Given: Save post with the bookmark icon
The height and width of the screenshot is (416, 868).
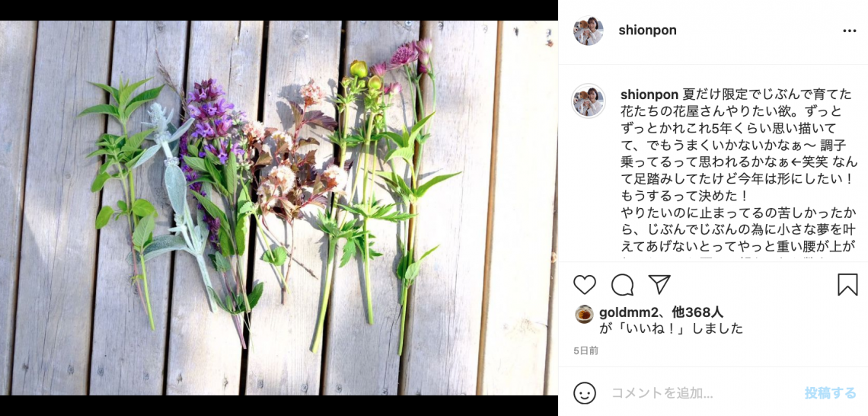Looking at the screenshot, I should coord(847,285).
